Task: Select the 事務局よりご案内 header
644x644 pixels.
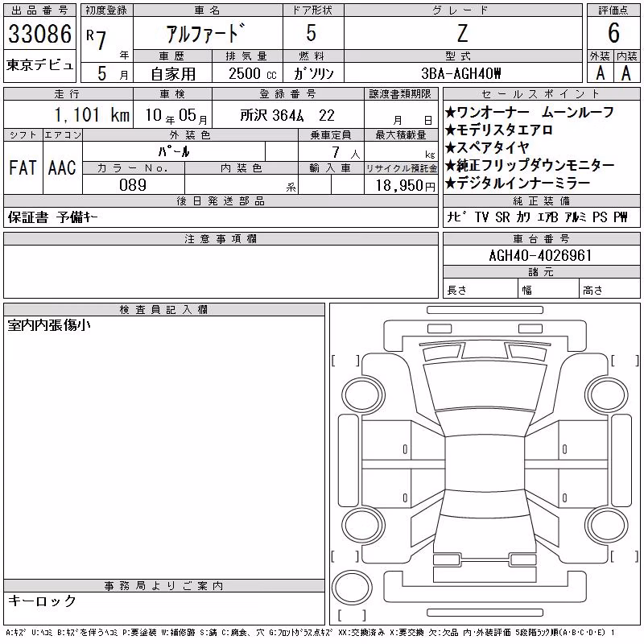Action: (x=164, y=586)
